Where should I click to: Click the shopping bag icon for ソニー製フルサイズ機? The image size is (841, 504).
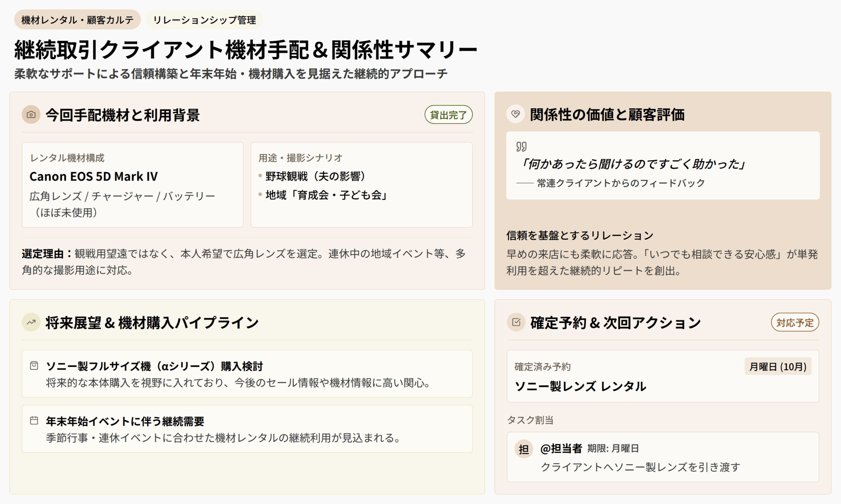34,366
